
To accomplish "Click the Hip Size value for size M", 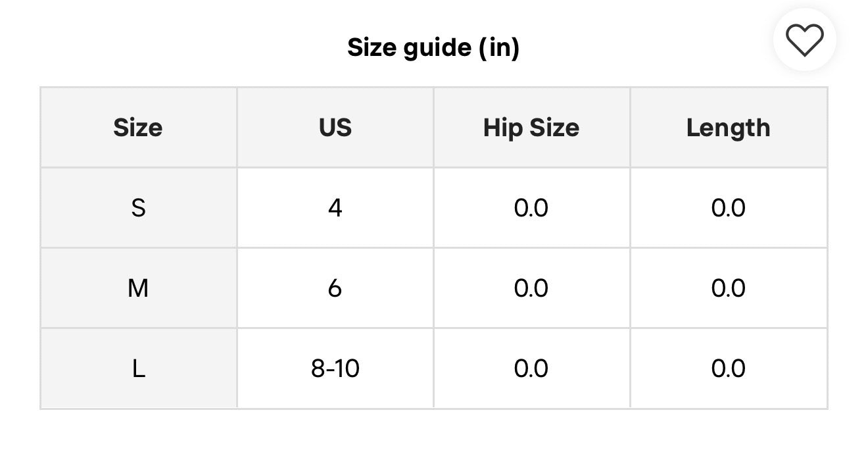I will (531, 288).
